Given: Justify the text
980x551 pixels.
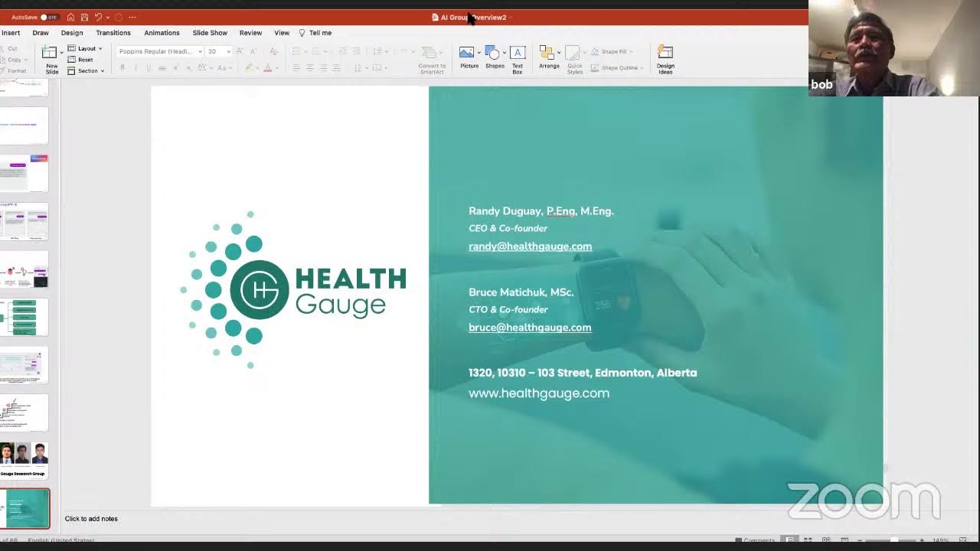Looking at the screenshot, I should 336,68.
